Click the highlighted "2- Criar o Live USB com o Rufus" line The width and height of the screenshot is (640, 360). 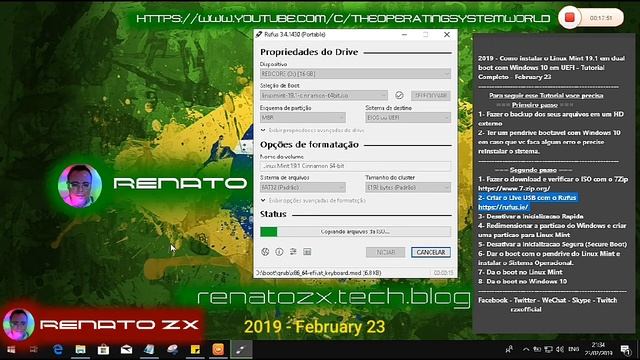tap(527, 198)
